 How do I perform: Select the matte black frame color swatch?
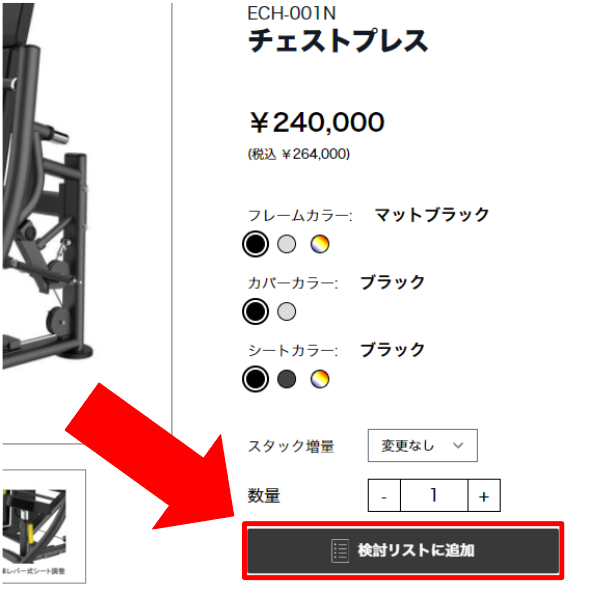coord(255,244)
